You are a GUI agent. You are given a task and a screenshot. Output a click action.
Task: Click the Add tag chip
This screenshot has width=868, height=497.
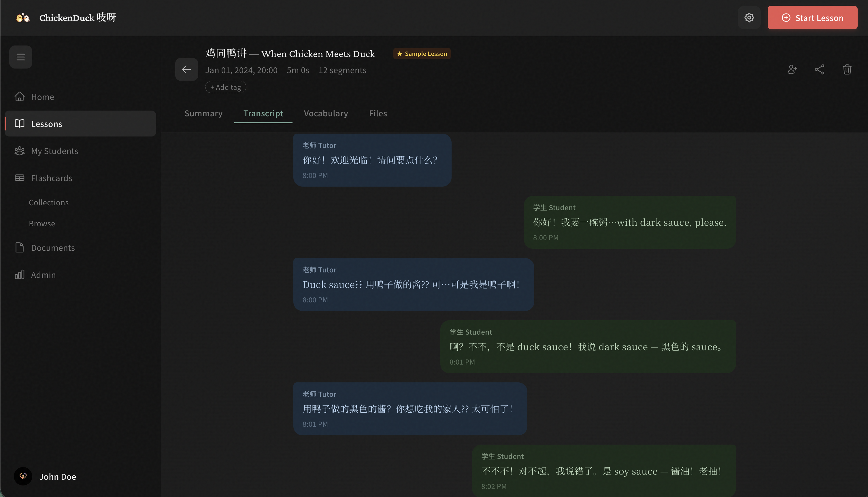tap(225, 87)
